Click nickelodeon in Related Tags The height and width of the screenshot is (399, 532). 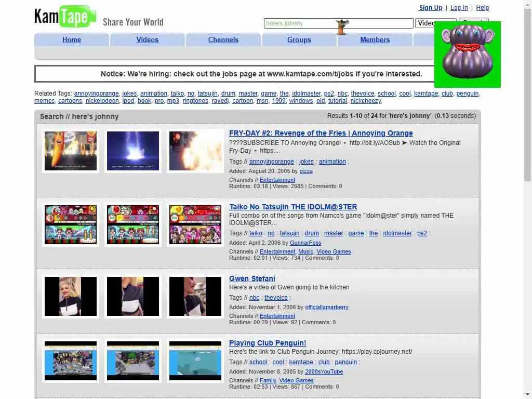102,101
